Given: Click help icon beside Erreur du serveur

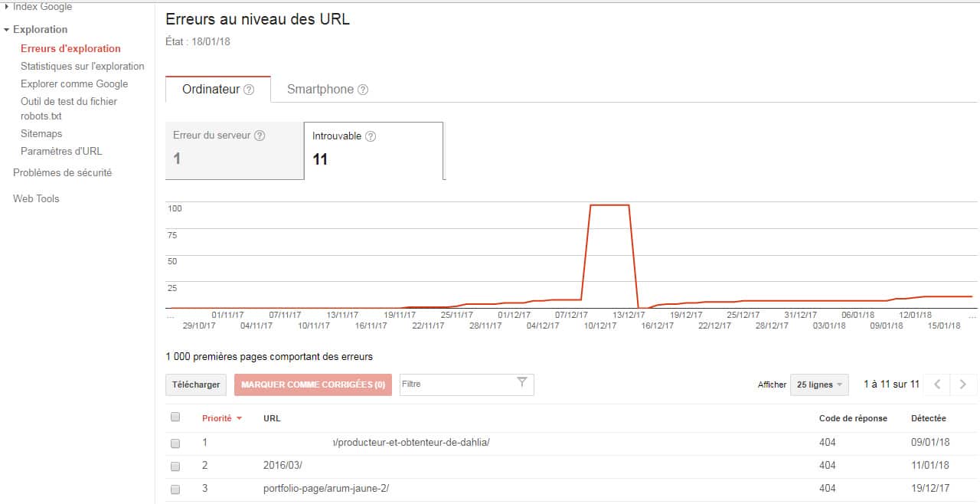Looking at the screenshot, I should click(x=260, y=136).
